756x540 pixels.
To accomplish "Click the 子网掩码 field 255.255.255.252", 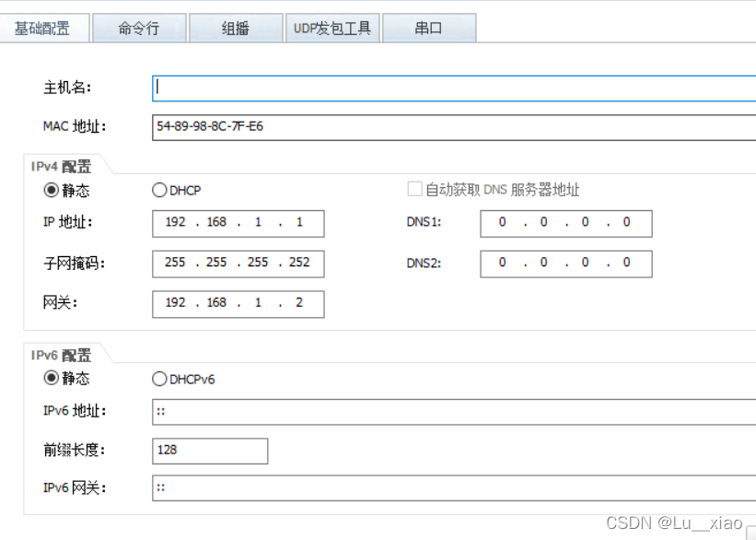I will [x=238, y=264].
